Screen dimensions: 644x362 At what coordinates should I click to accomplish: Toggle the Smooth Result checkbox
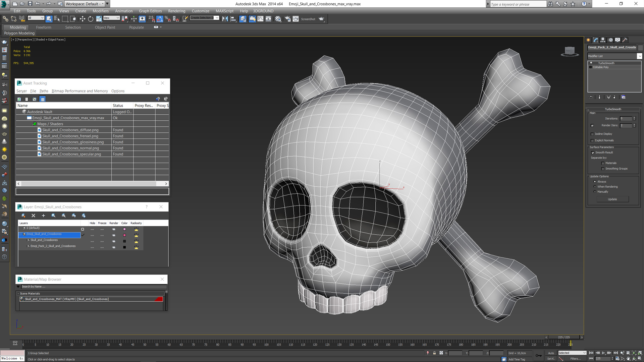(x=593, y=153)
